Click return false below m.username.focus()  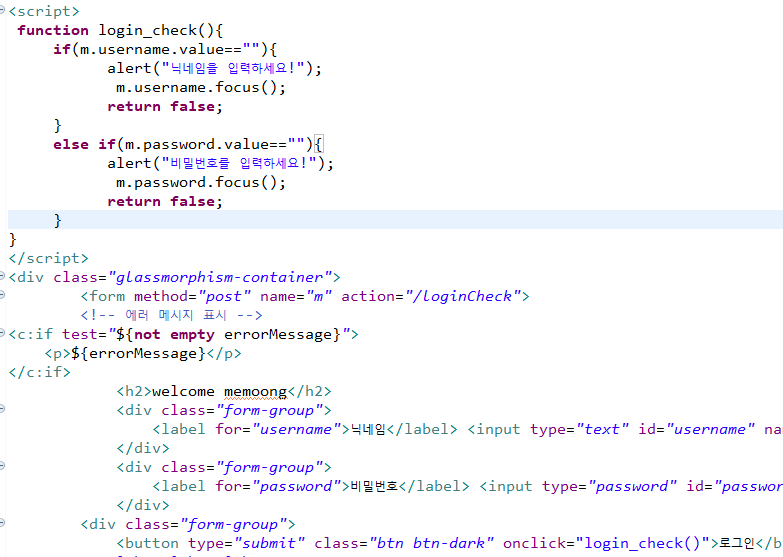pyautogui.click(x=165, y=106)
